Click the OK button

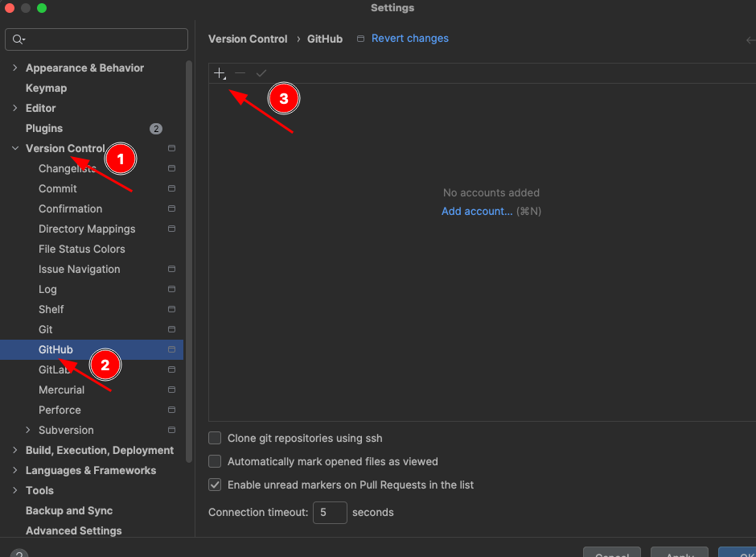coord(738,553)
